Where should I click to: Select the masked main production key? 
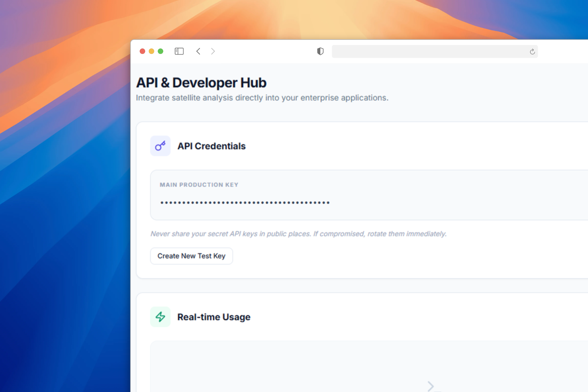245,202
